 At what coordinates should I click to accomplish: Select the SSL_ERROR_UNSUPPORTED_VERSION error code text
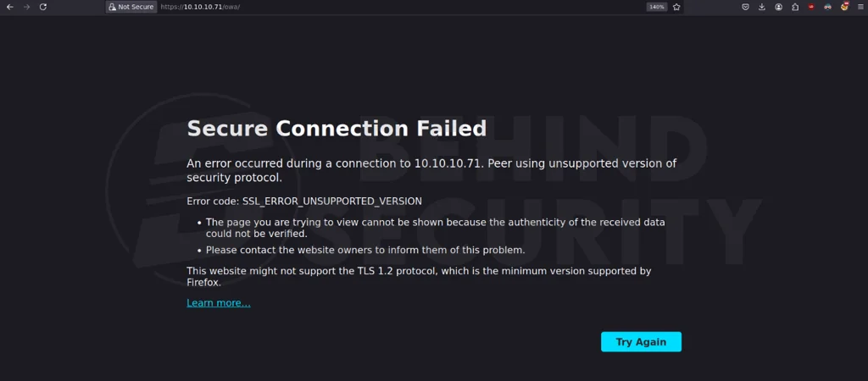click(332, 202)
